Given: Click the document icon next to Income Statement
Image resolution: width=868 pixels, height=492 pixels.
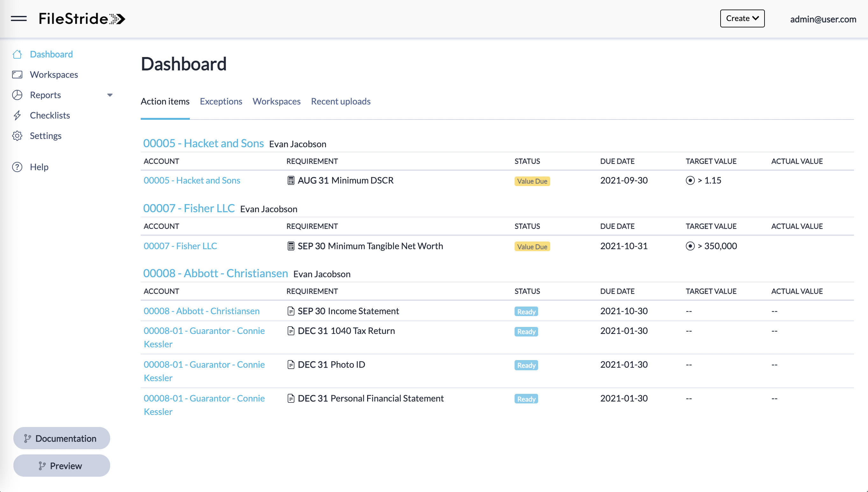Looking at the screenshot, I should tap(291, 311).
